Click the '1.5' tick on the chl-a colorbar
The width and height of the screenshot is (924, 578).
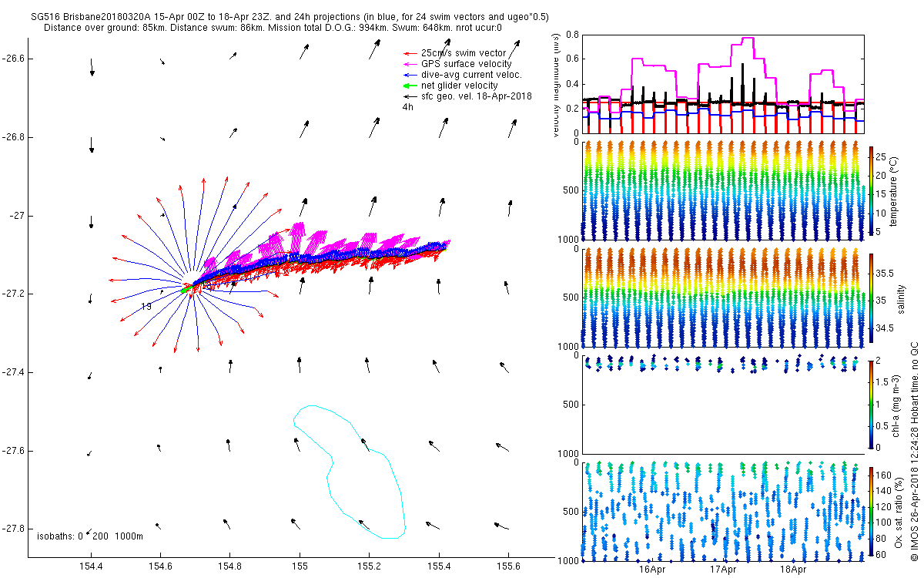click(883, 381)
